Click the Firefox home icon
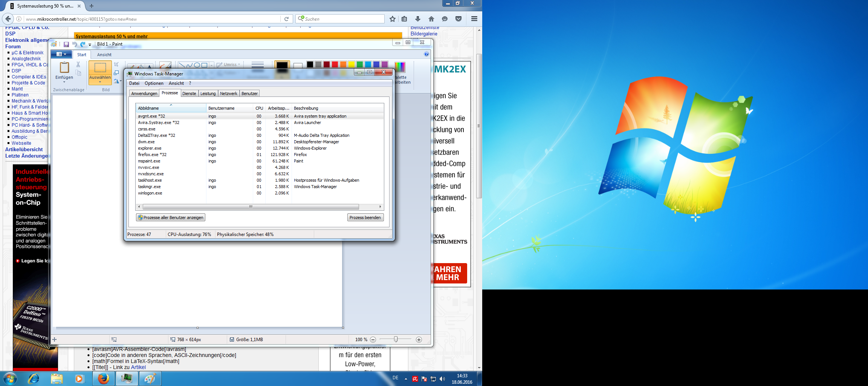Screen dimensions: 868x386 tap(431, 19)
